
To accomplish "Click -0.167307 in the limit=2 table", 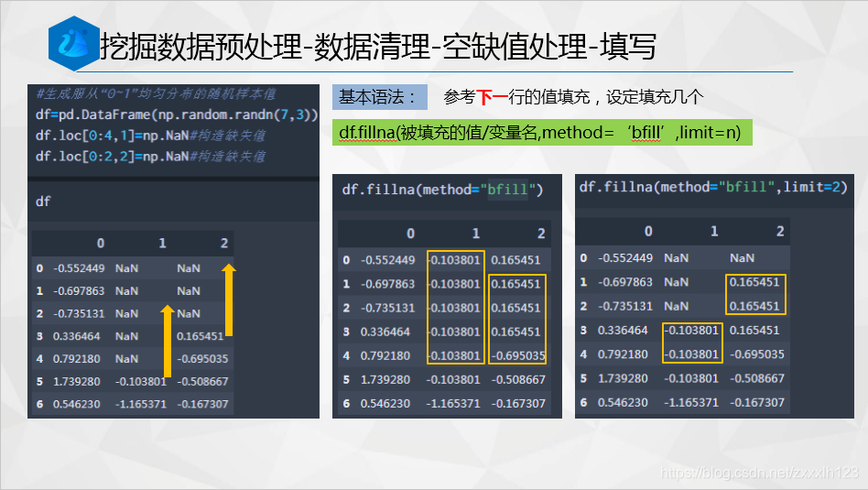I will pyautogui.click(x=756, y=402).
